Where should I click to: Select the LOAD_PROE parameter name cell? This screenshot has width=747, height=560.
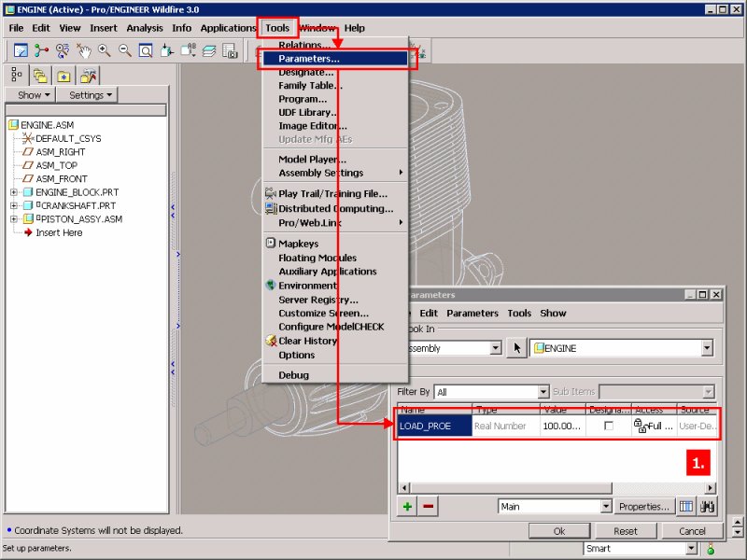point(434,426)
